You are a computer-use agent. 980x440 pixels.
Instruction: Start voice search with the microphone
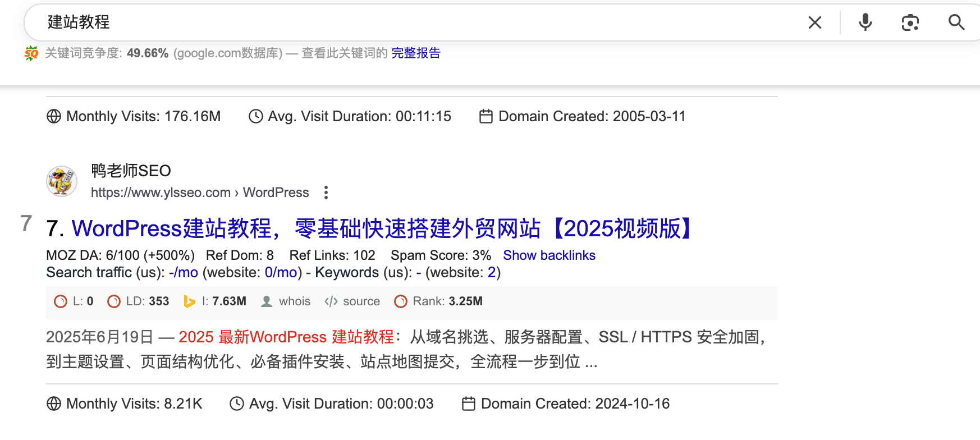coord(865,22)
